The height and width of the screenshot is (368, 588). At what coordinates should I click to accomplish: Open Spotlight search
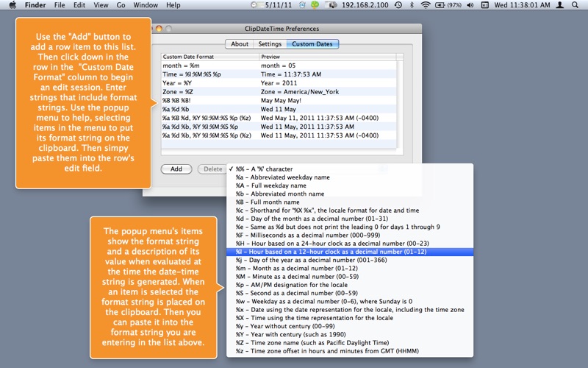(x=575, y=5)
